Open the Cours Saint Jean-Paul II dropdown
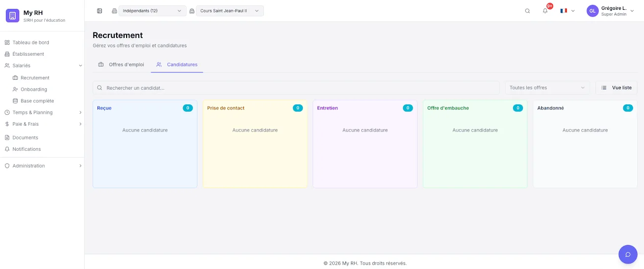Image resolution: width=644 pixels, height=269 pixels. click(230, 11)
